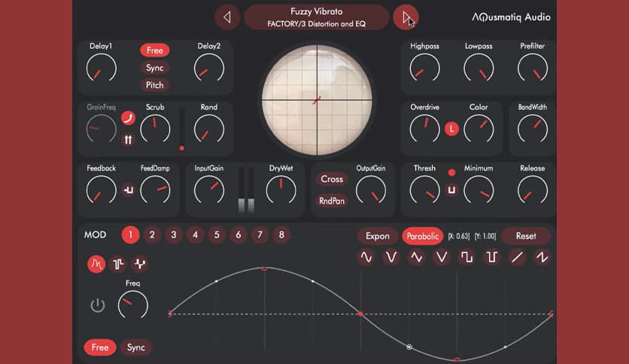Select the first V-shaped waveform preset icon
629x364 pixels.
click(x=391, y=257)
